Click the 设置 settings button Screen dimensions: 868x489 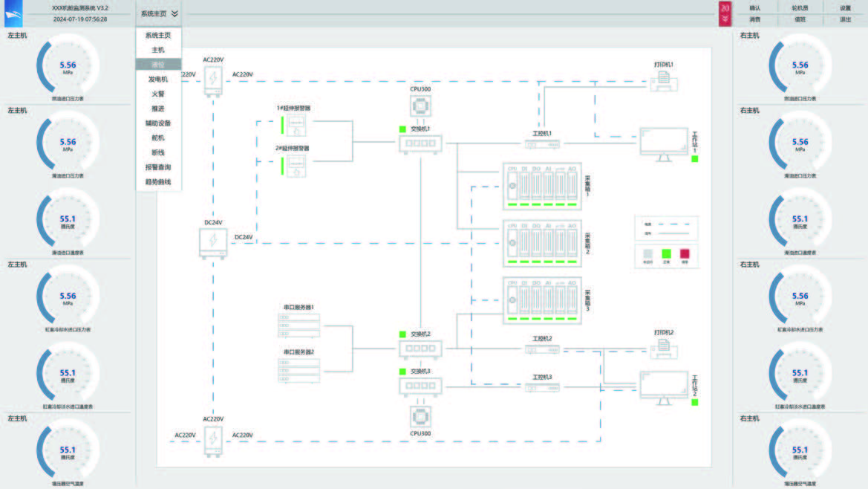[845, 8]
